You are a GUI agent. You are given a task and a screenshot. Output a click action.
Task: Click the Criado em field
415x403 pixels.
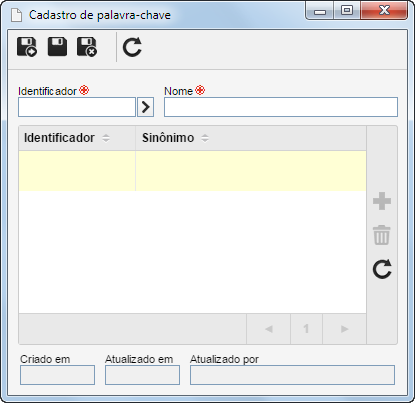coord(57,375)
